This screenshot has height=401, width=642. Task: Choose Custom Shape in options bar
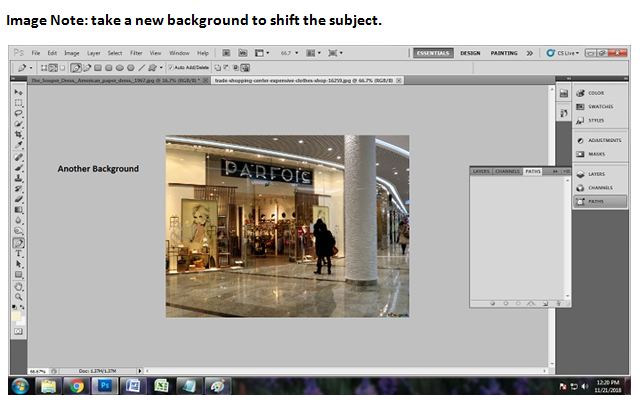(x=152, y=68)
